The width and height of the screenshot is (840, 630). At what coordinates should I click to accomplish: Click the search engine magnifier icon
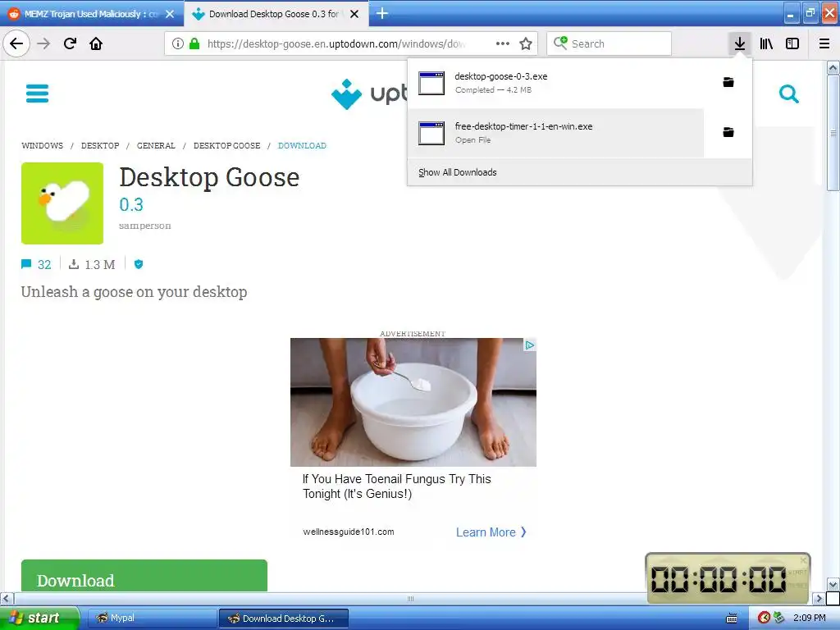[x=560, y=43]
